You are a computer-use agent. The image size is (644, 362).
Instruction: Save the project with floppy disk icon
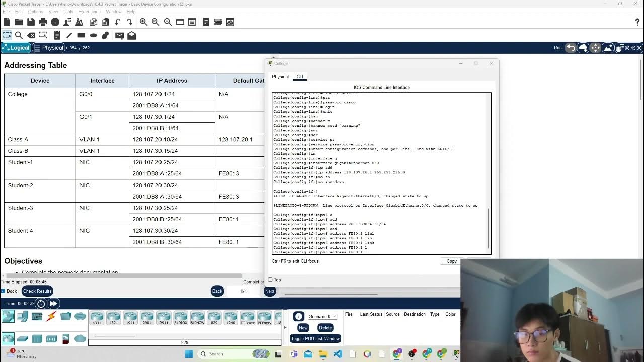[31, 22]
